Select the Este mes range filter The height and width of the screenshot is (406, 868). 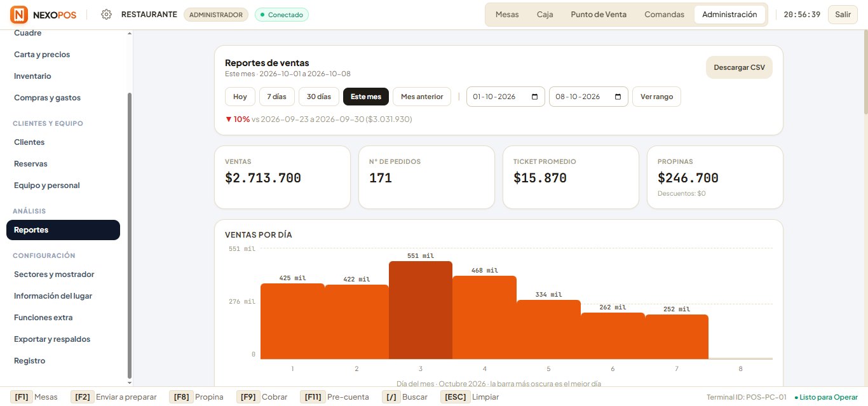pos(366,97)
